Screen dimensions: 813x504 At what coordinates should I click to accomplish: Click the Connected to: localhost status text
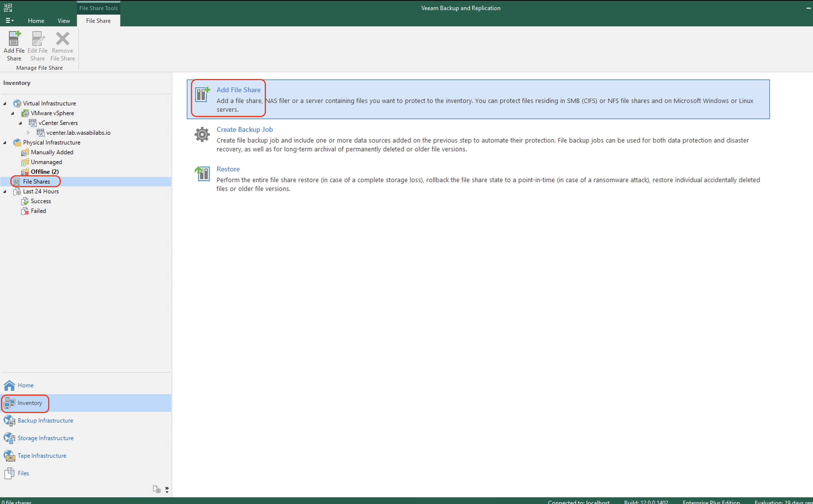(578, 502)
